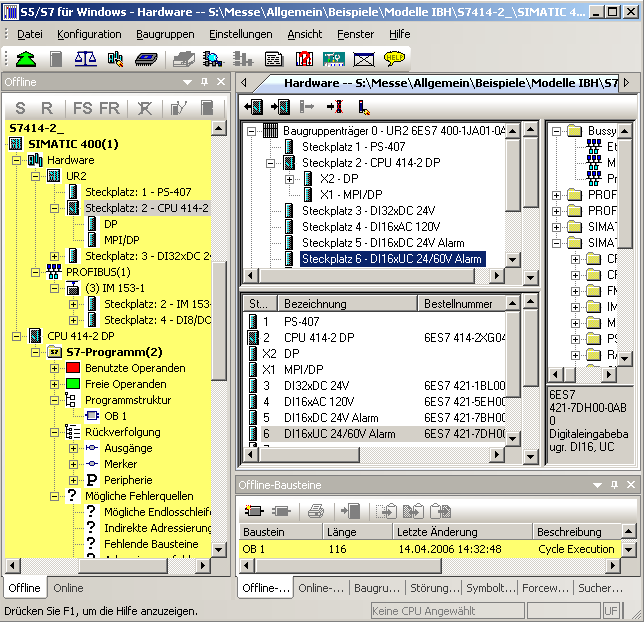The image size is (644, 622).
Task: Open the Offline panel dropdown arrow
Action: tap(187, 82)
